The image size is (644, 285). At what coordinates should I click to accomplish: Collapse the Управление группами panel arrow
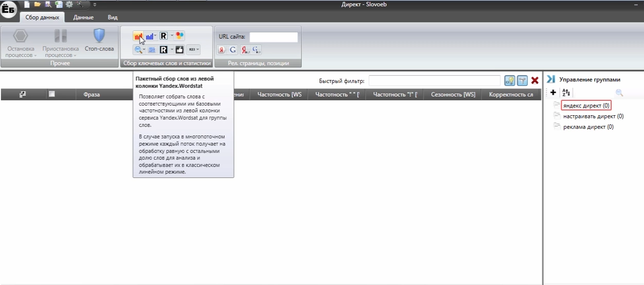coord(551,79)
